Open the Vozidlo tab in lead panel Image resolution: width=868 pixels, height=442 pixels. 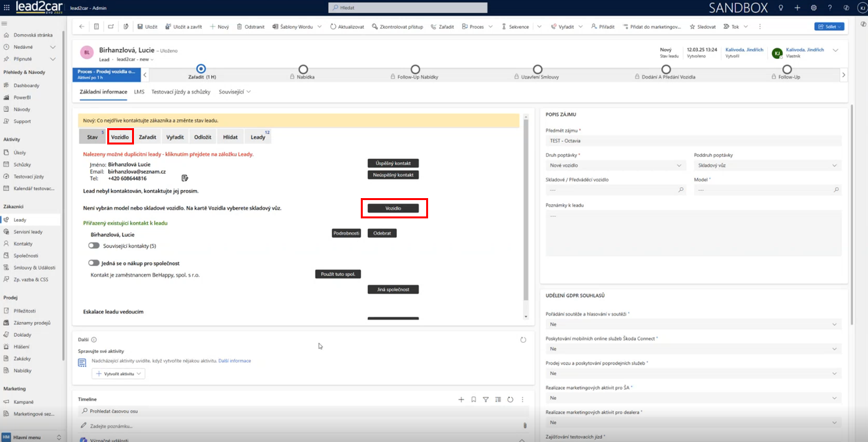[x=120, y=137]
